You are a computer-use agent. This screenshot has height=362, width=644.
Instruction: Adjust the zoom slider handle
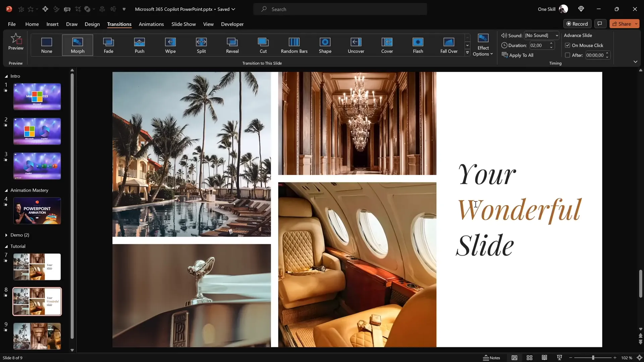click(x=593, y=358)
